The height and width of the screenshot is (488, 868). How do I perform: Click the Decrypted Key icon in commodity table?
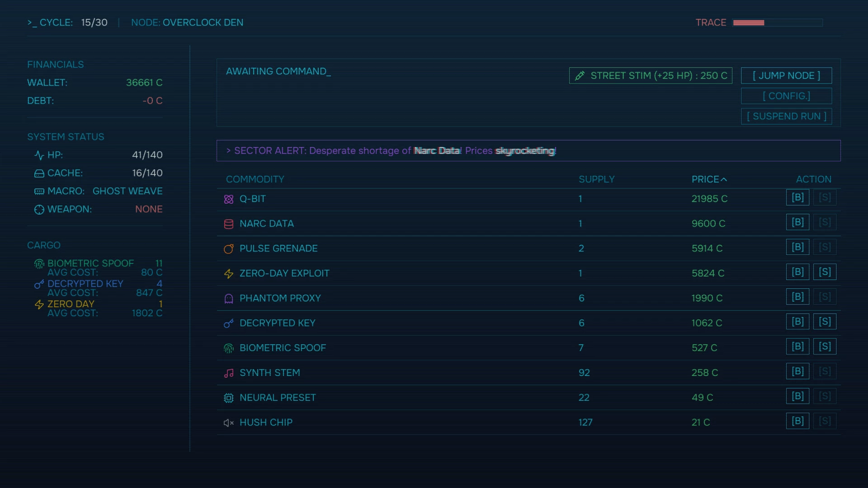click(229, 324)
